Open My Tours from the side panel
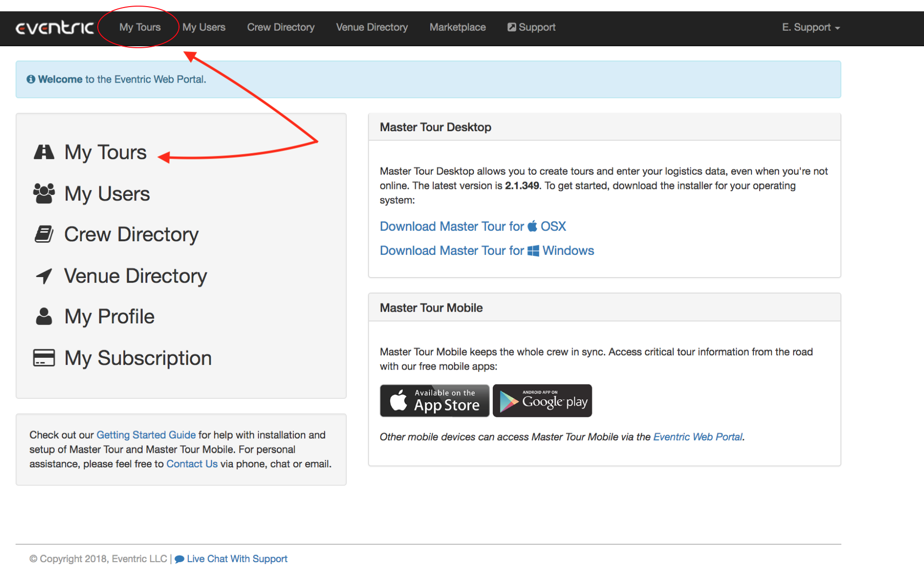This screenshot has width=924, height=582. click(x=105, y=152)
